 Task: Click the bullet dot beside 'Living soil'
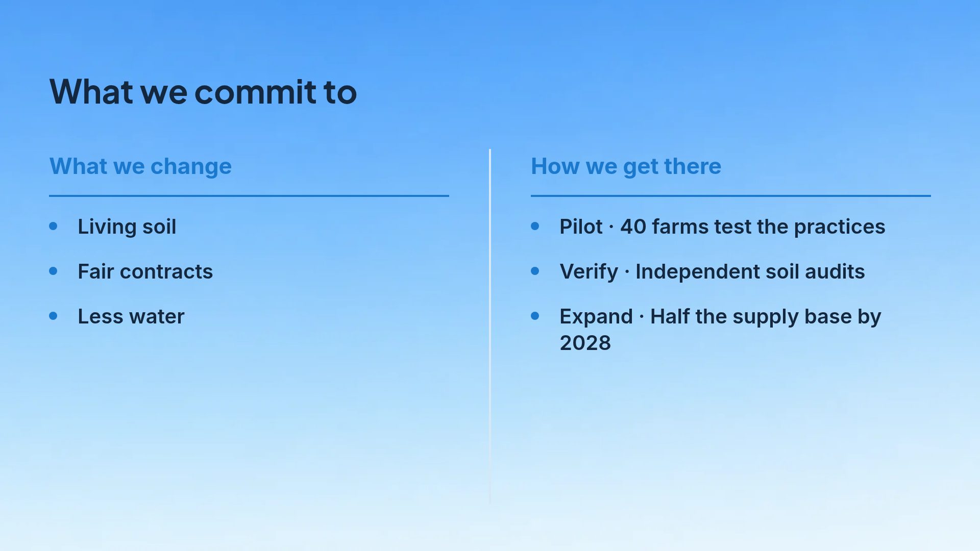pos(53,226)
